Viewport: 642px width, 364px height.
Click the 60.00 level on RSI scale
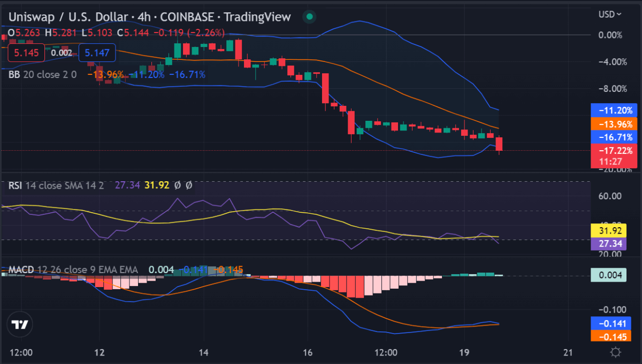[x=610, y=196]
